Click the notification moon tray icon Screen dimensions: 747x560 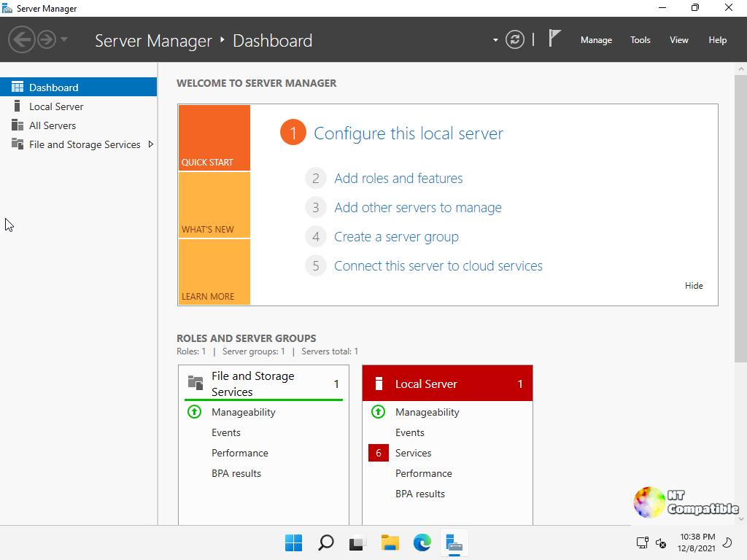pyautogui.click(x=727, y=542)
